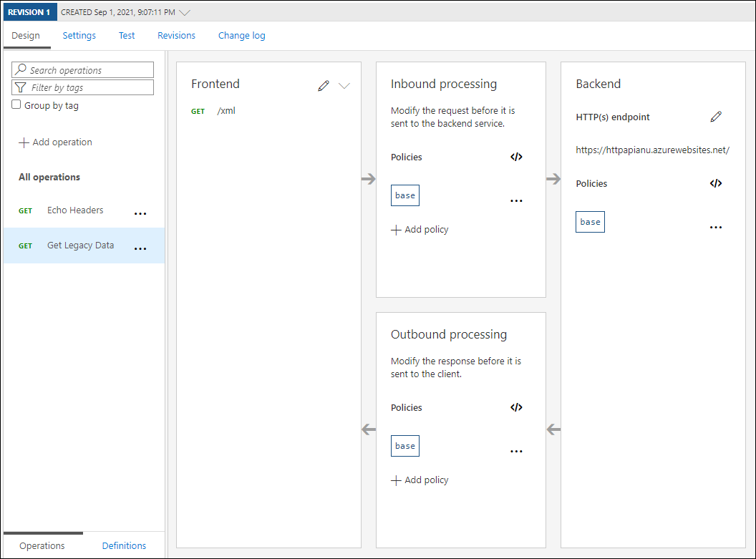Open the Echo Headers ellipsis menu
The image size is (756, 559).
coord(140,212)
